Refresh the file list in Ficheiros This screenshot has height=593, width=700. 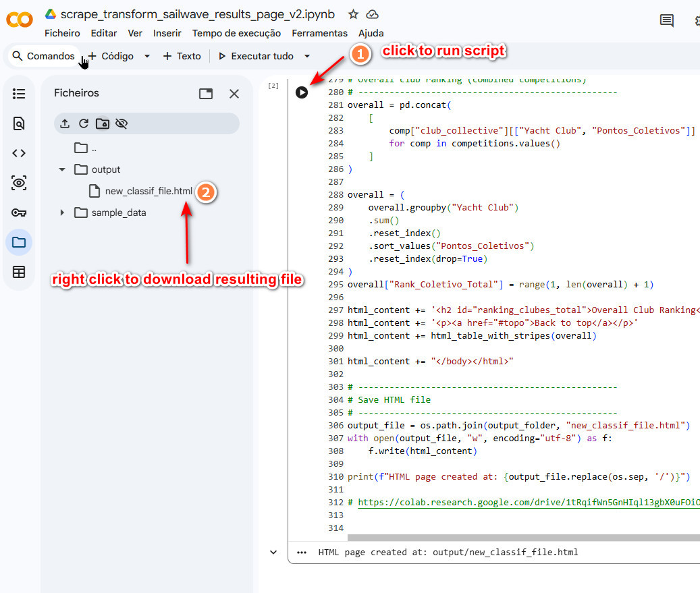click(x=84, y=123)
